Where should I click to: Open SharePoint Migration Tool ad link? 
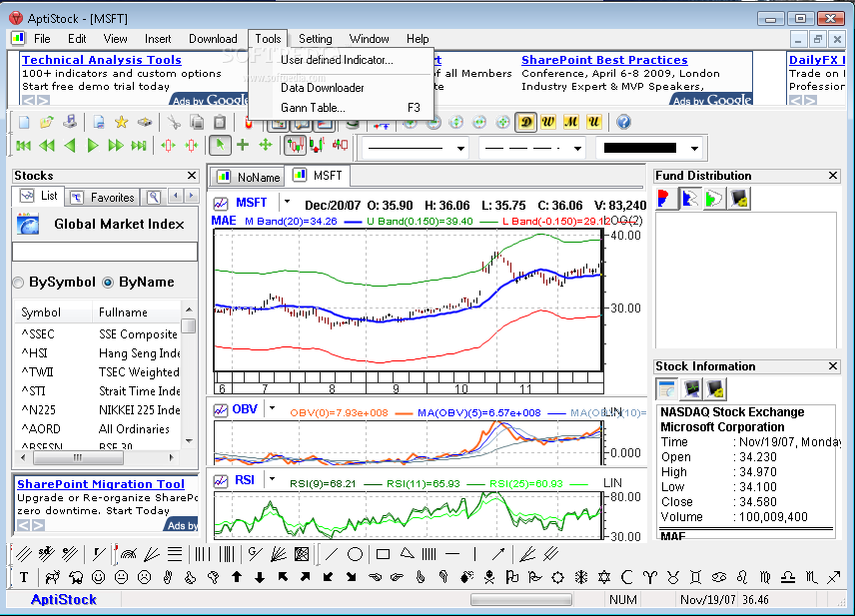point(100,484)
